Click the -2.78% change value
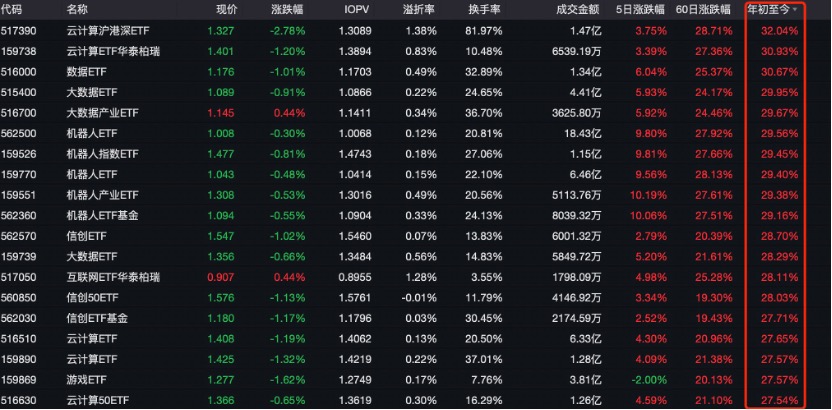The height and width of the screenshot is (410, 832). pos(287,31)
